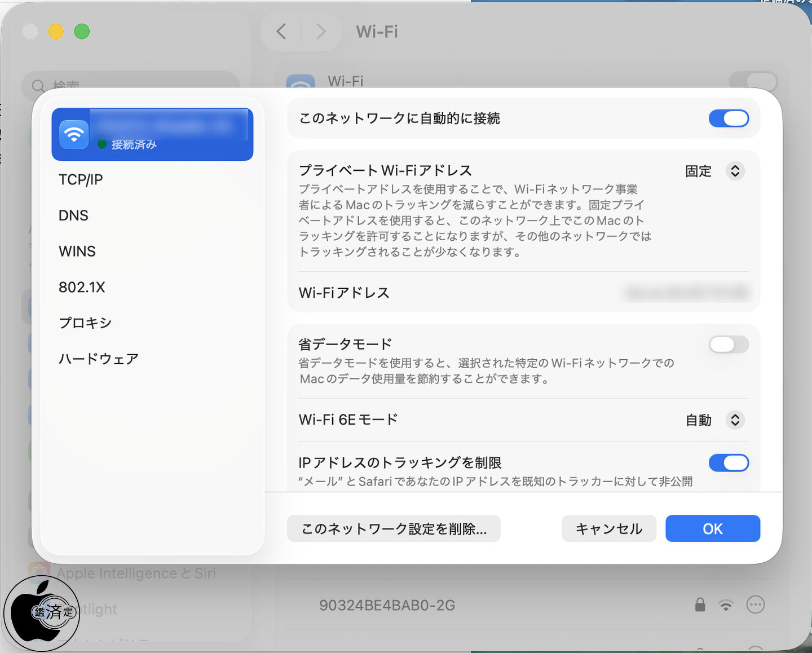Select the 90324BE4BAB0-2G network row
The image size is (812, 653).
[x=387, y=605]
